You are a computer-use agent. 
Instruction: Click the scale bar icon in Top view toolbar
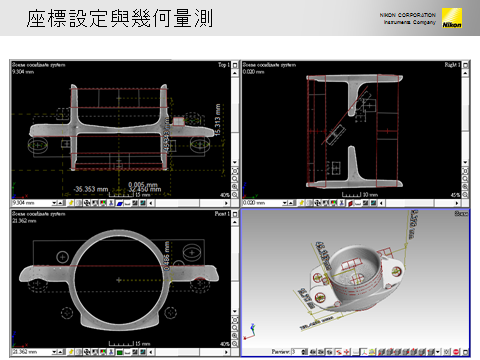pos(127,203)
